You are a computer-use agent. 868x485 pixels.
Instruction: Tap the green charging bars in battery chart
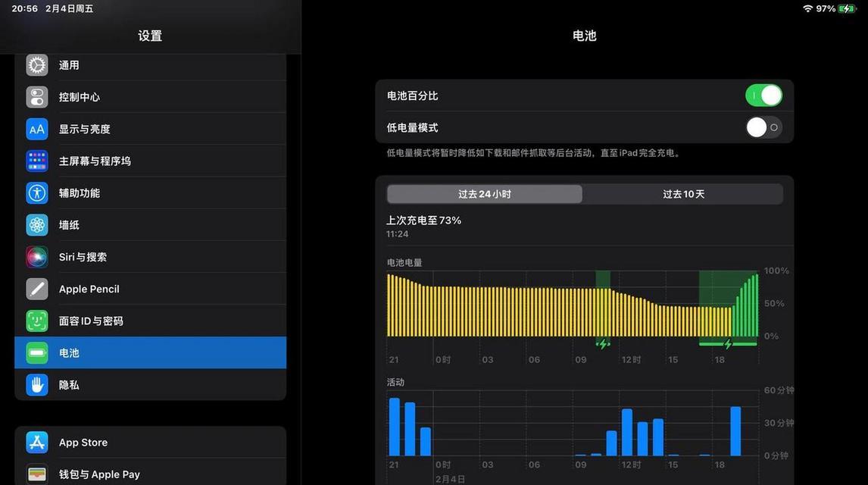point(745,305)
